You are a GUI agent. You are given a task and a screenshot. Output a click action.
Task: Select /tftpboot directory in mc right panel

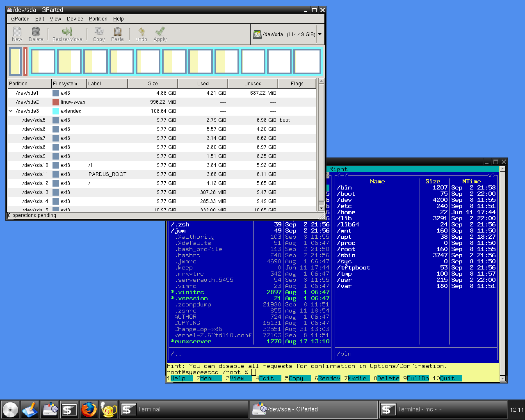click(x=416, y=268)
